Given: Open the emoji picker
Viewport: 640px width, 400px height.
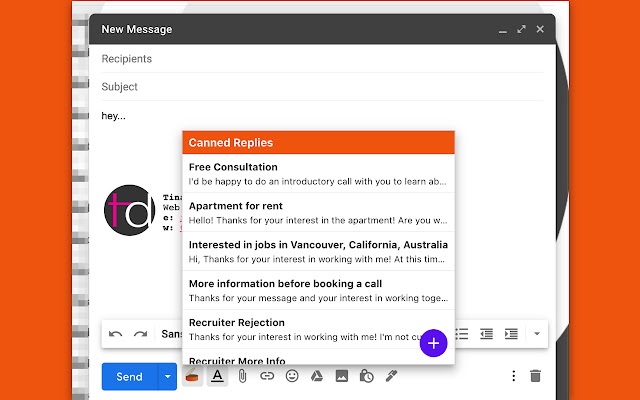Looking at the screenshot, I should tap(291, 376).
